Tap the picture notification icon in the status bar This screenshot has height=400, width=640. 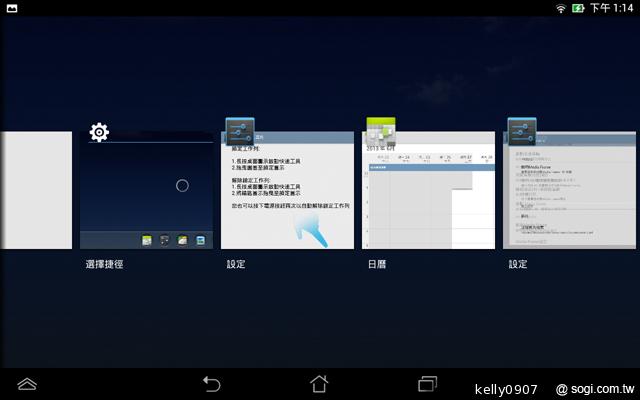click(12, 8)
